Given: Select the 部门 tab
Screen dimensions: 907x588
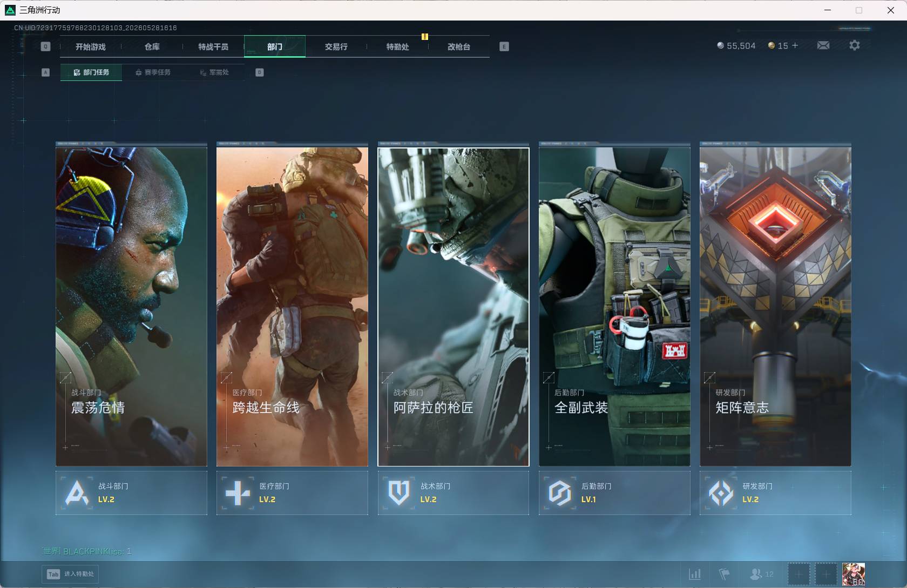Looking at the screenshot, I should tap(275, 47).
